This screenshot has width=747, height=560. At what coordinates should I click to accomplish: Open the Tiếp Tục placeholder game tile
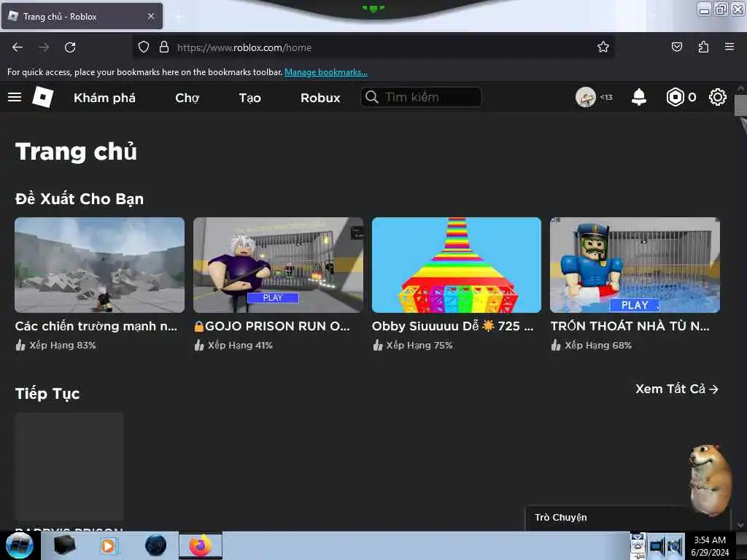click(69, 467)
